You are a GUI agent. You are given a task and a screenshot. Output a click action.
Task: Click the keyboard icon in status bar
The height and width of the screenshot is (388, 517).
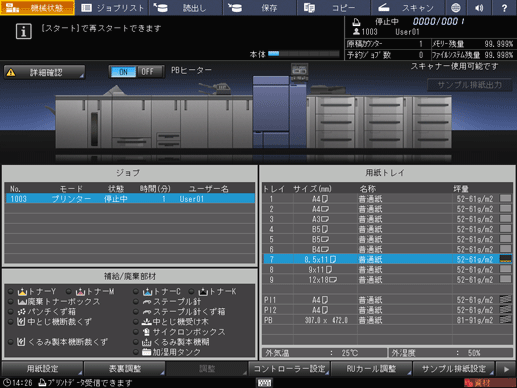[265, 383]
